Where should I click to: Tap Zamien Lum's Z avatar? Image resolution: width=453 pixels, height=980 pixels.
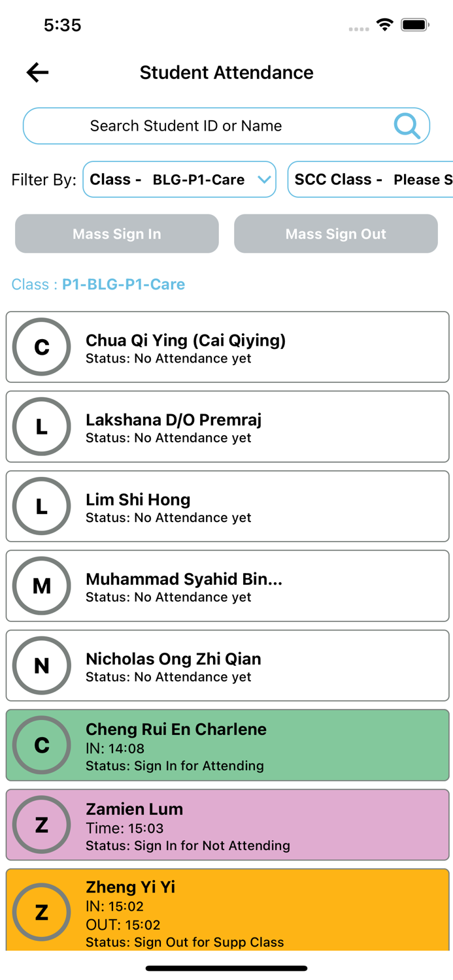(42, 825)
